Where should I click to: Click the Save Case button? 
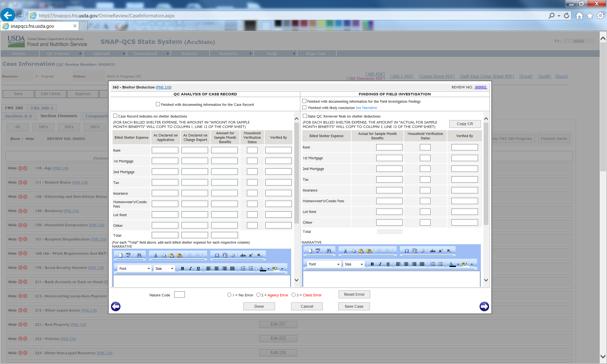tap(354, 306)
